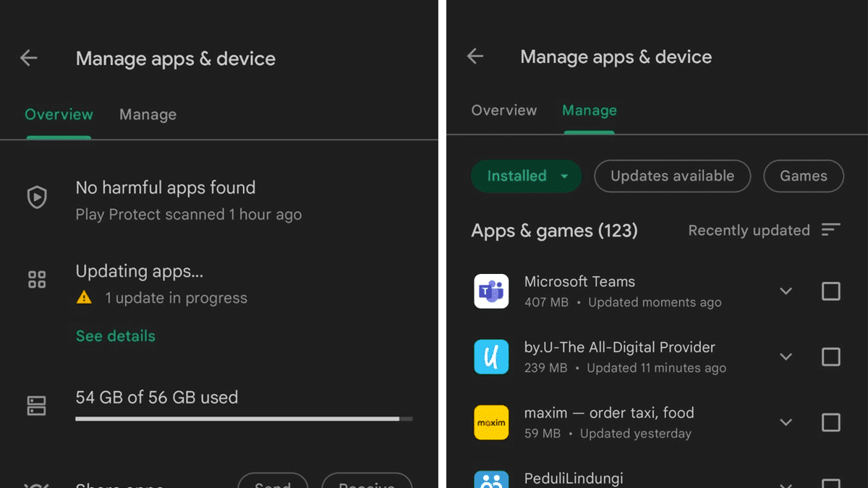The height and width of the screenshot is (488, 868).
Task: Go back using left screen's back arrow
Action: click(x=29, y=59)
